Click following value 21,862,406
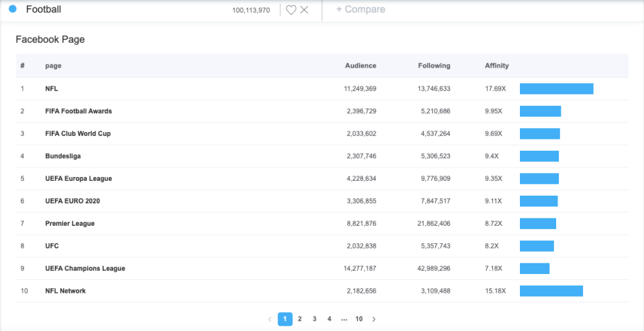This screenshot has width=644, height=331. 434,224
